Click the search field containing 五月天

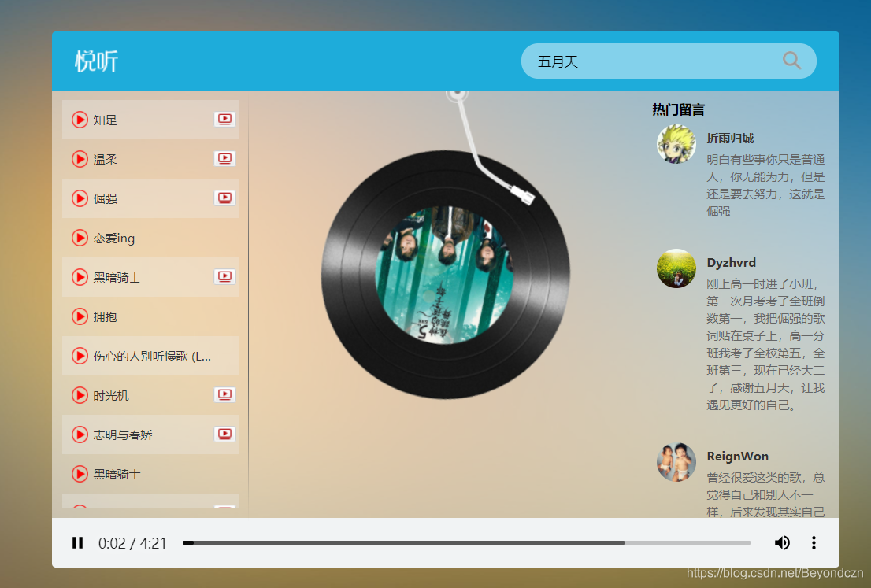point(669,61)
